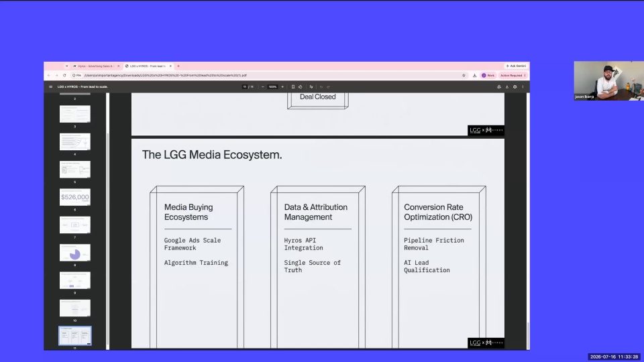This screenshot has width=644, height=362.
Task: Reload the browser page
Action: coord(64,76)
